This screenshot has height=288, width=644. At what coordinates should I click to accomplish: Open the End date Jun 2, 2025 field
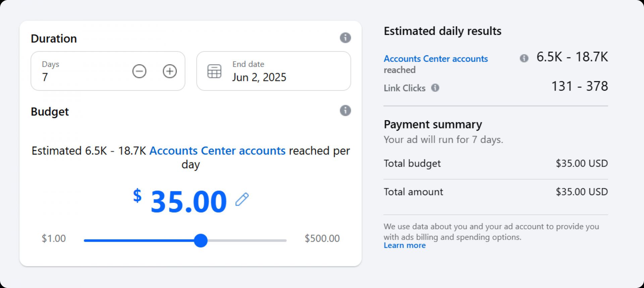[x=259, y=77]
